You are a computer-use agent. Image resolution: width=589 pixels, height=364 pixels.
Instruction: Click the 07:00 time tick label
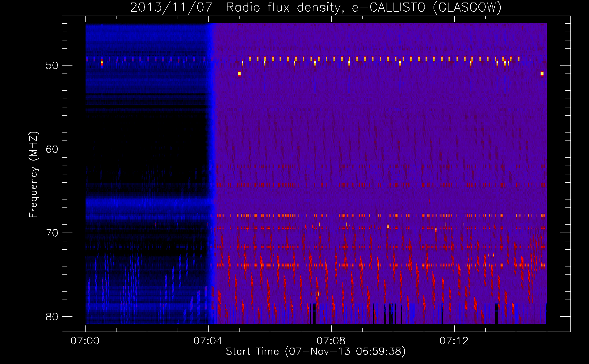[x=85, y=341]
